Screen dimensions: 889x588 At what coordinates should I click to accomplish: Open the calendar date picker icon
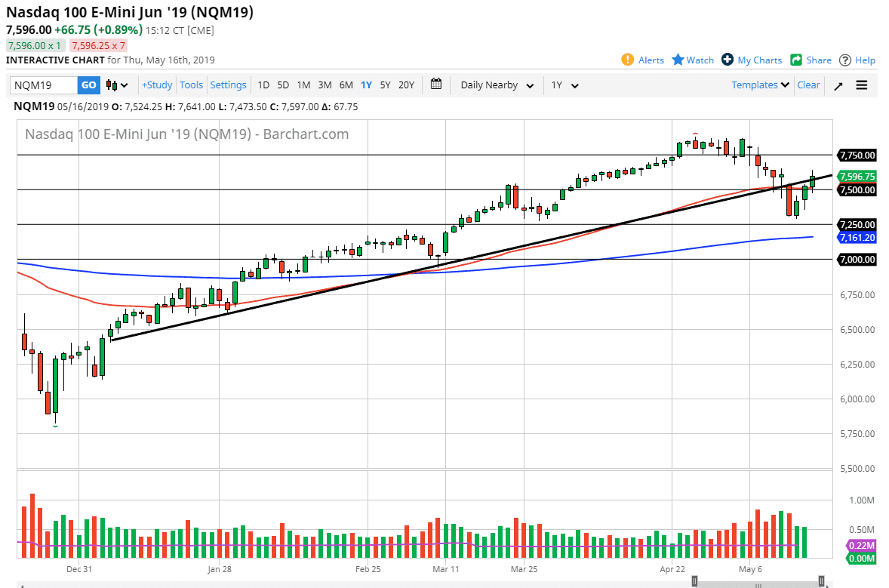pos(435,85)
